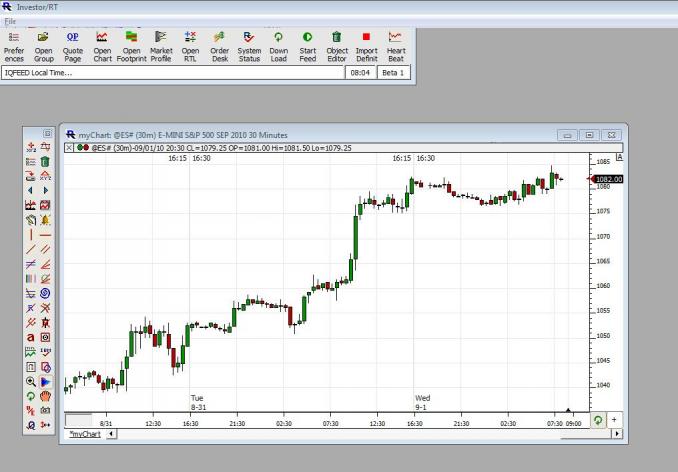Select the hand pan tool in chart toolbar
678x472 pixels.
click(x=45, y=395)
